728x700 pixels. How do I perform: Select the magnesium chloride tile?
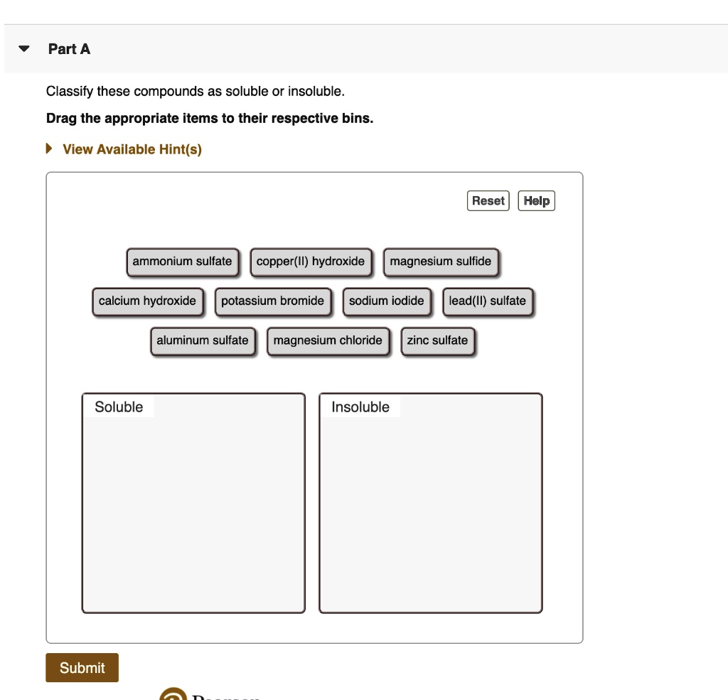328,340
